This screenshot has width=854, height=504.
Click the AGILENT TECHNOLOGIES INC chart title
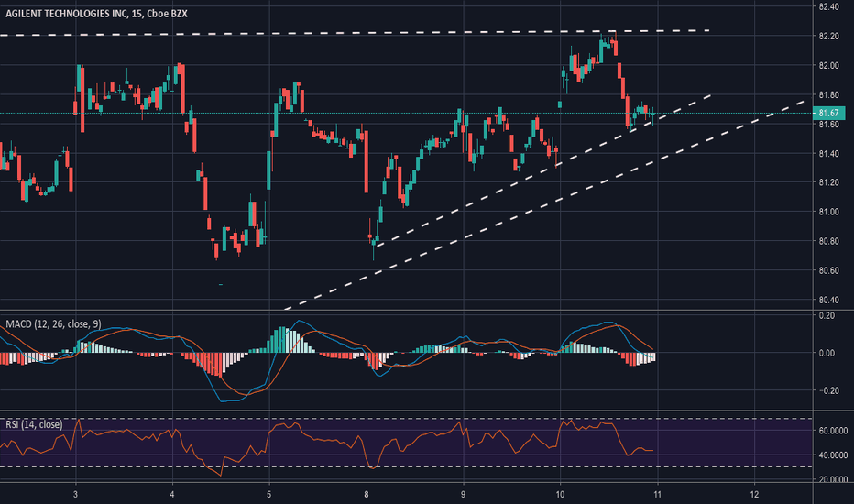click(x=96, y=14)
